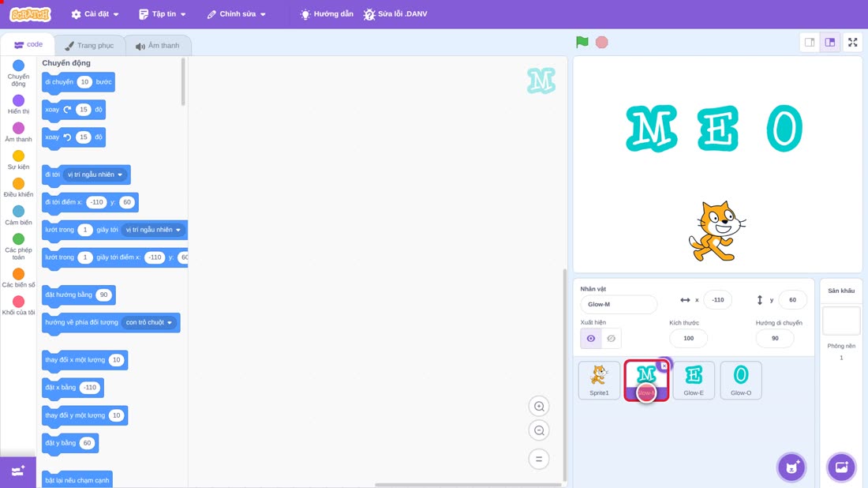The height and width of the screenshot is (488, 868).
Task: Click the Scratch logo
Action: (x=31, y=14)
